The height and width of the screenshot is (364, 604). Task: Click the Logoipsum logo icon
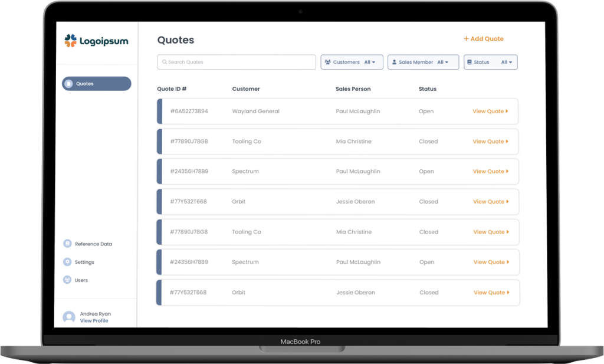71,41
